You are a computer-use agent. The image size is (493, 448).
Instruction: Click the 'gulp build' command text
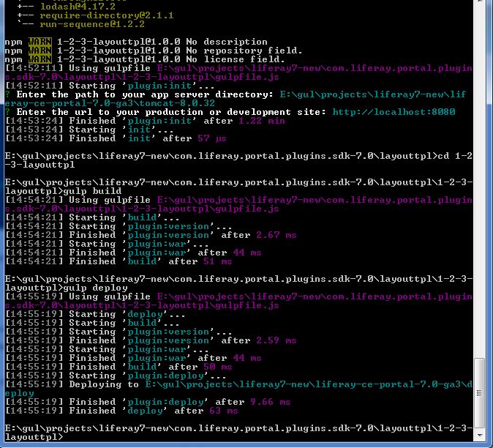[92, 191]
